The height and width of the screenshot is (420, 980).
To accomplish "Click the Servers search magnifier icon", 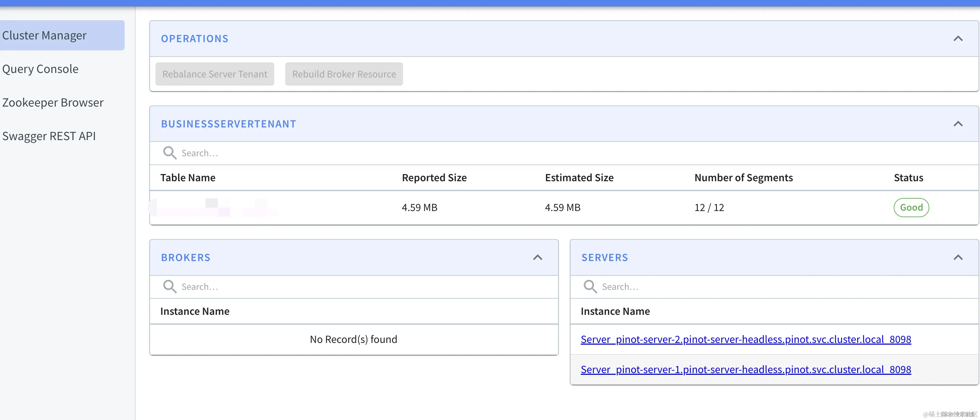I will (590, 287).
